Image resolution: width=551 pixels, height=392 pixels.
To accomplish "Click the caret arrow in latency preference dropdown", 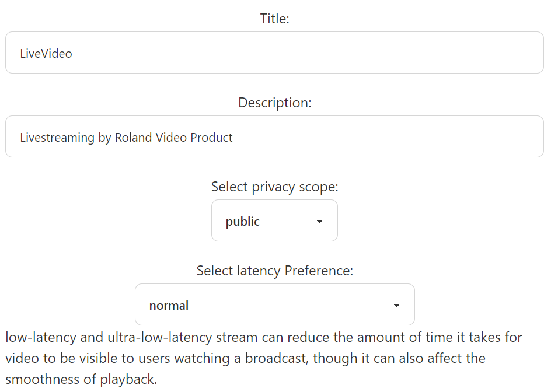I will (x=396, y=306).
